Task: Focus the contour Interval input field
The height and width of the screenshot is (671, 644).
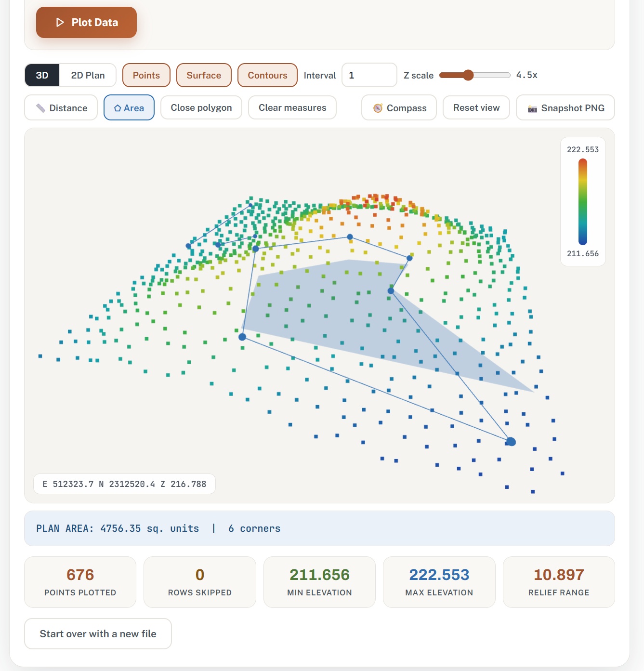Action: pos(369,75)
